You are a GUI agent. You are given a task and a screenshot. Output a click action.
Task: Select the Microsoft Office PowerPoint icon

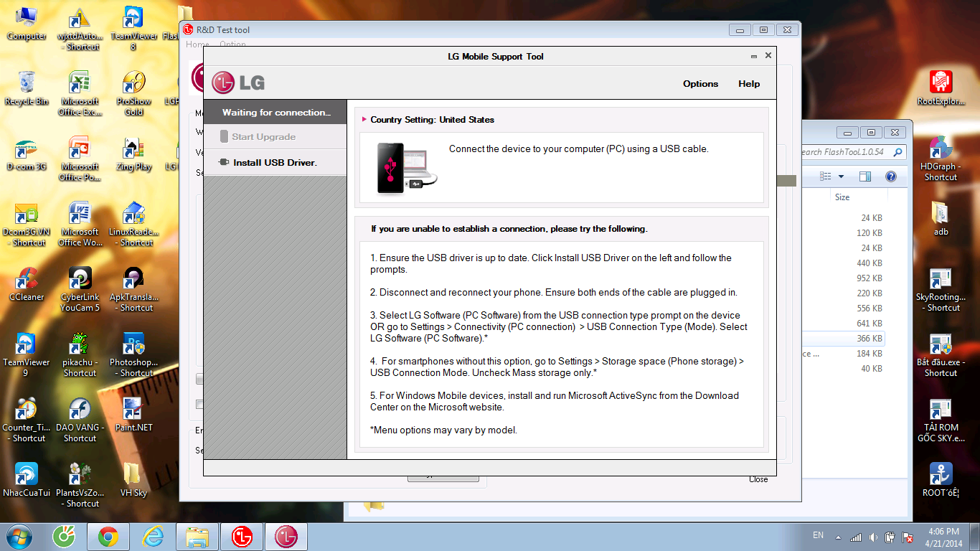pos(80,159)
